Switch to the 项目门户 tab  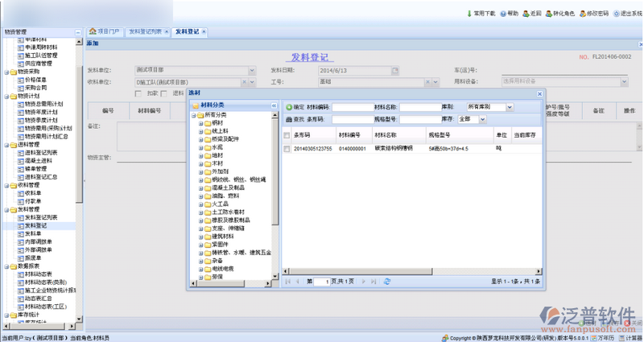click(105, 31)
